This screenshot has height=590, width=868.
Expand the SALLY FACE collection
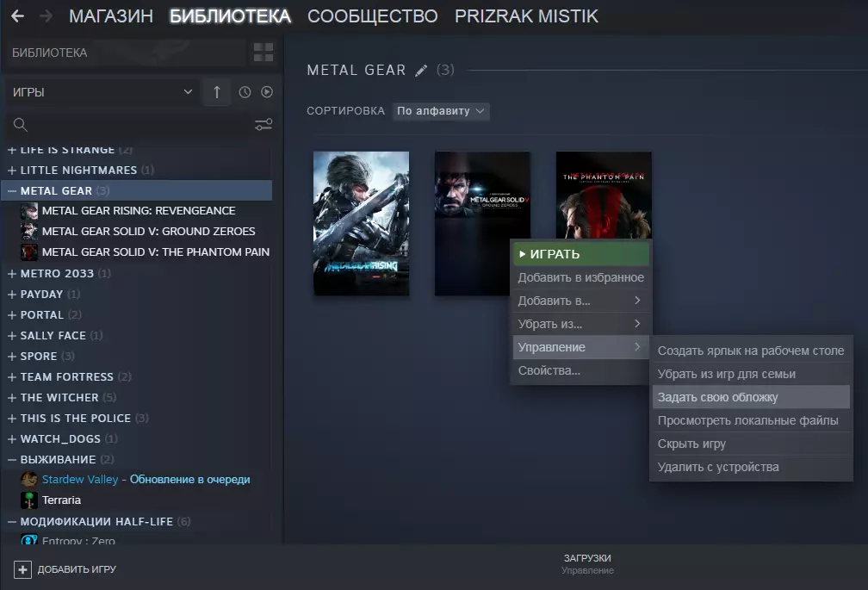click(12, 335)
